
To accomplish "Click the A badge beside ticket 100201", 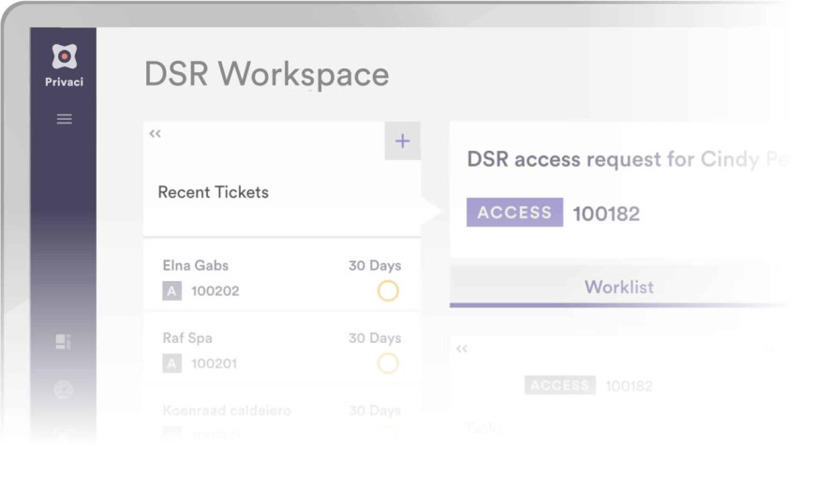I will pyautogui.click(x=171, y=363).
